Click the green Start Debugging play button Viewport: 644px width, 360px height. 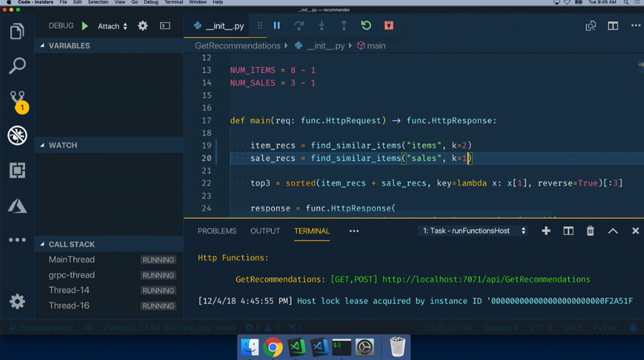(x=86, y=26)
